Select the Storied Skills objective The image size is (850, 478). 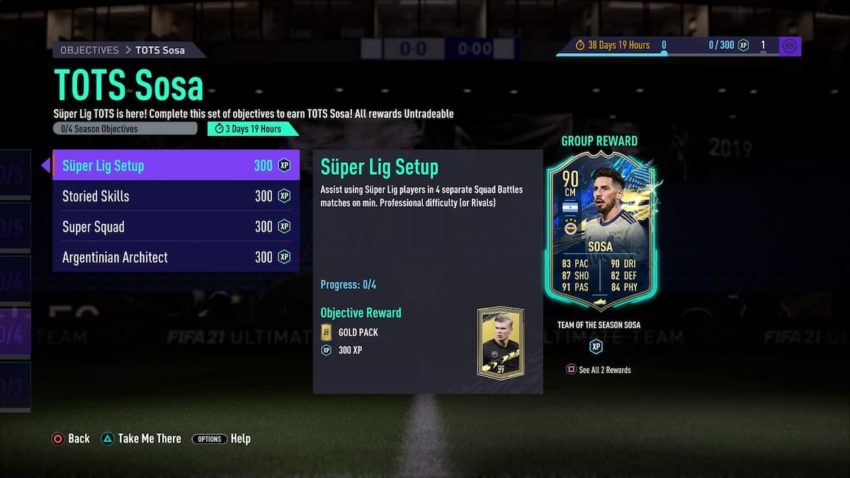tap(176, 196)
